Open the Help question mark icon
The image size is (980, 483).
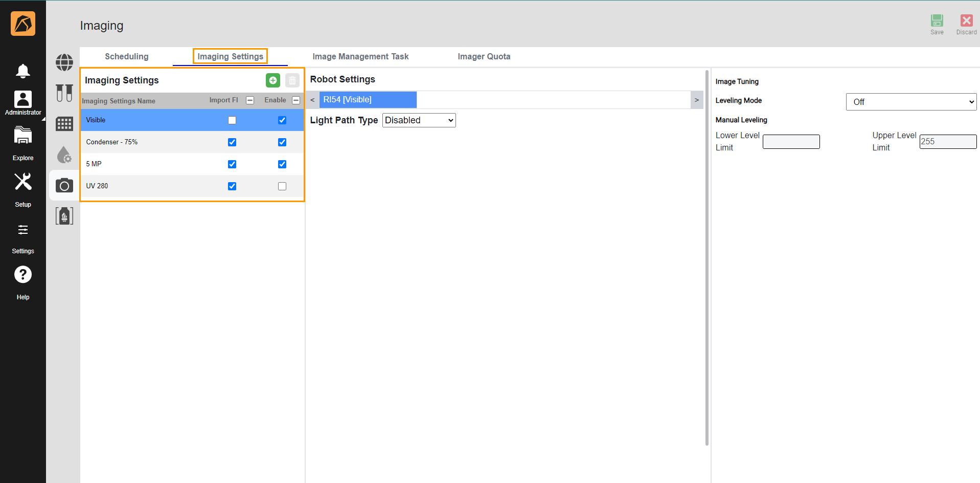pos(23,275)
